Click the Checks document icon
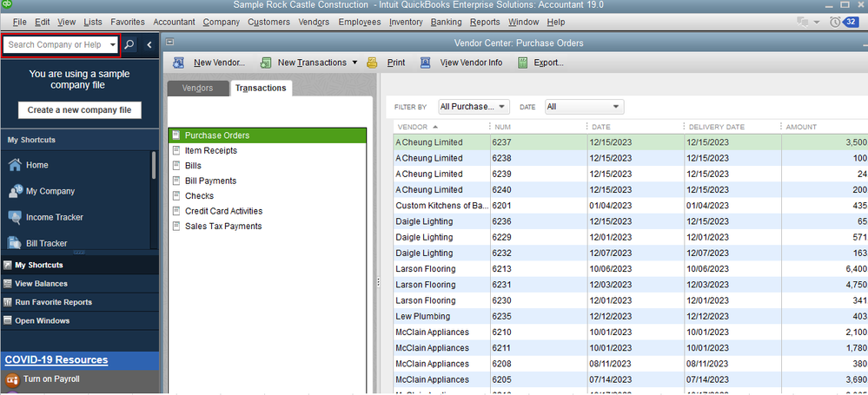Viewport: 868px width, 395px height. [x=176, y=196]
